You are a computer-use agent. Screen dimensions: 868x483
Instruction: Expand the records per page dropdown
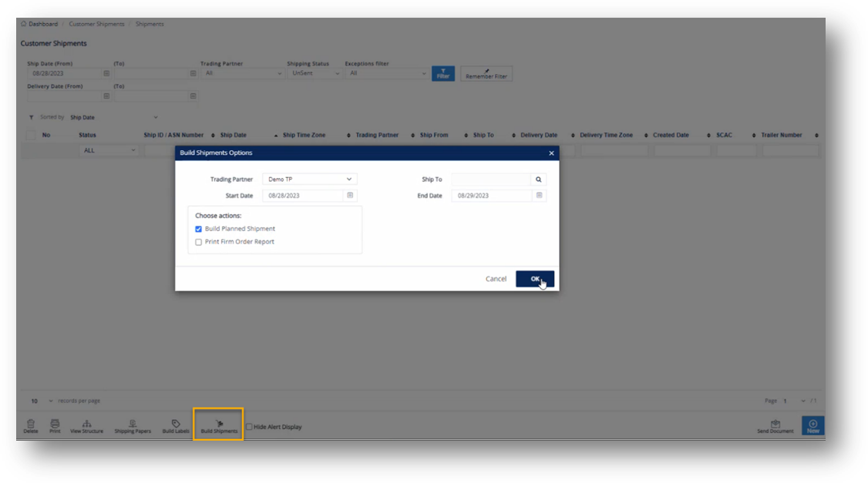tap(42, 401)
